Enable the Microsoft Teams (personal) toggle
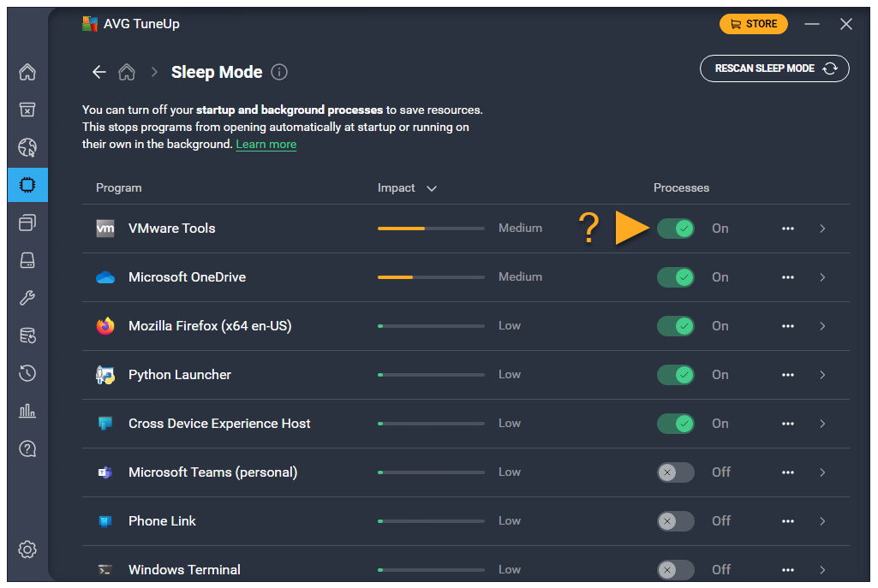This screenshot has height=588, width=878. [x=675, y=472]
